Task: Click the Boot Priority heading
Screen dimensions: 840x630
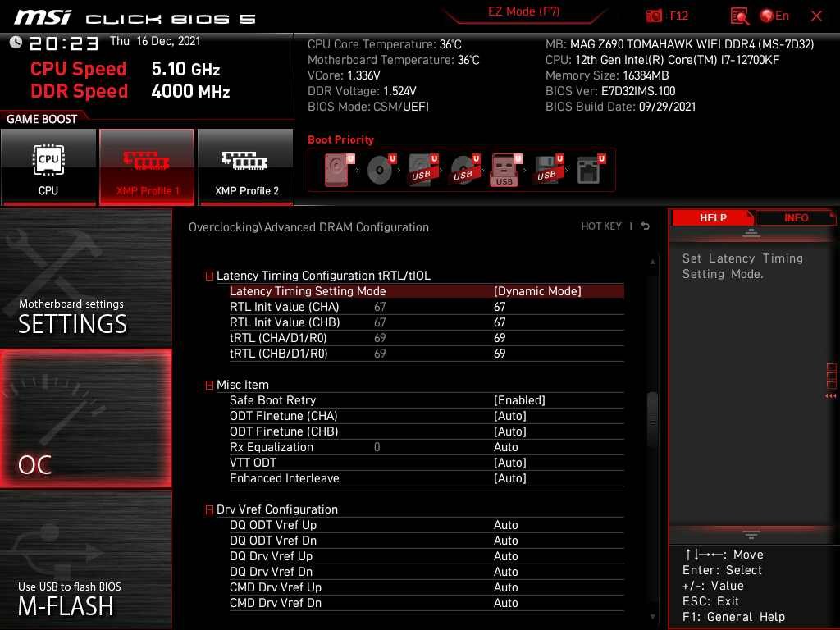Action: tap(340, 139)
